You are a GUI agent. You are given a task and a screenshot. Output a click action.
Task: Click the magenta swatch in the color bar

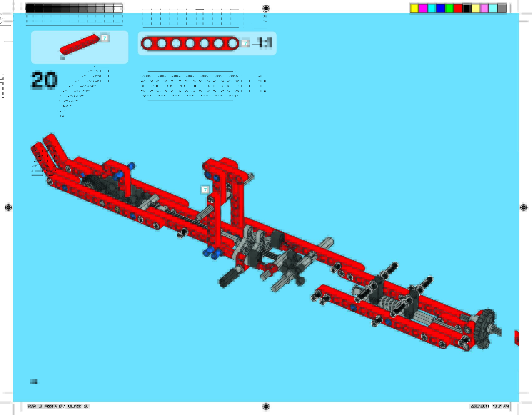point(423,8)
